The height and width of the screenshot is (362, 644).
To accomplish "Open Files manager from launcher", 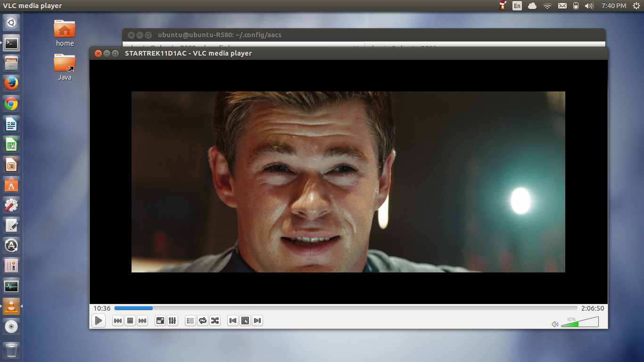I will (x=11, y=63).
